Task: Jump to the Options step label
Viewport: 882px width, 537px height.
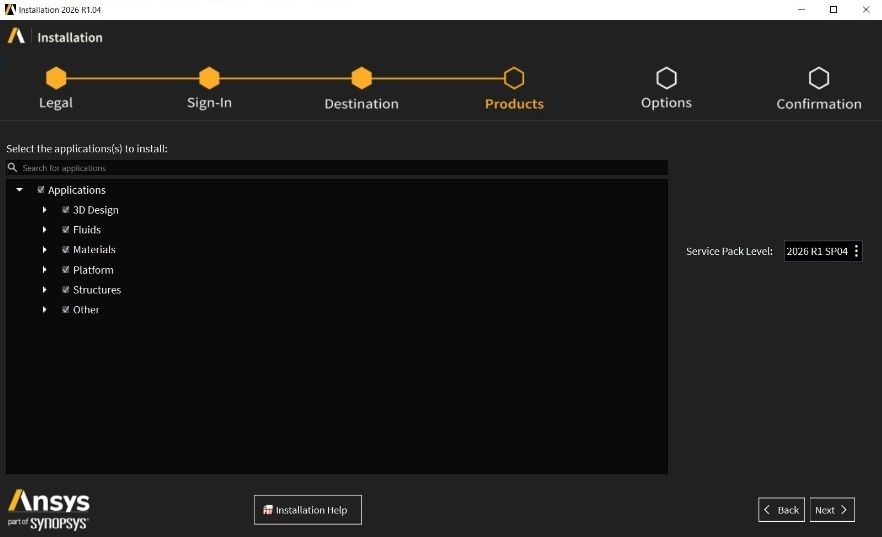Action: click(667, 103)
